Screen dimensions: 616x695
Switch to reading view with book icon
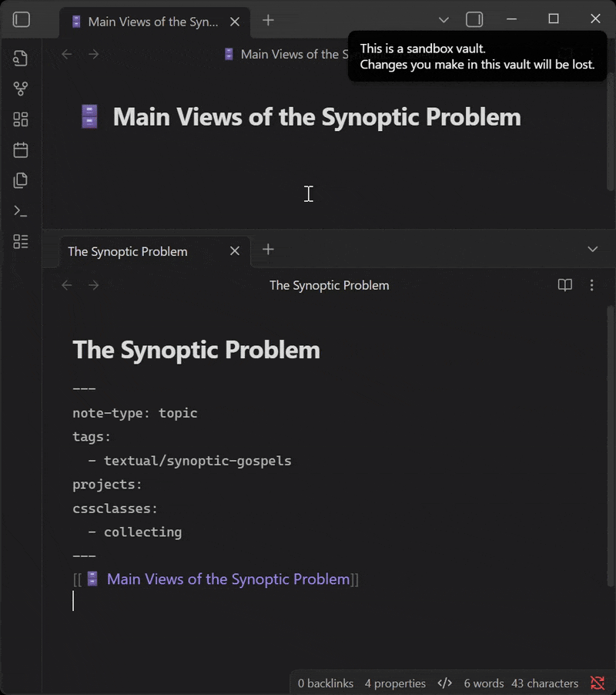coord(565,285)
